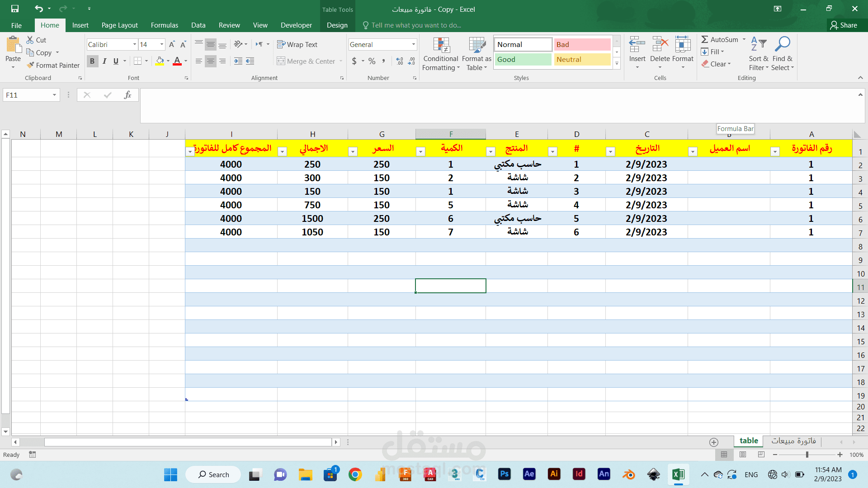Viewport: 868px width, 488px height.
Task: Open the Formulas ribbon tab
Action: tap(164, 25)
